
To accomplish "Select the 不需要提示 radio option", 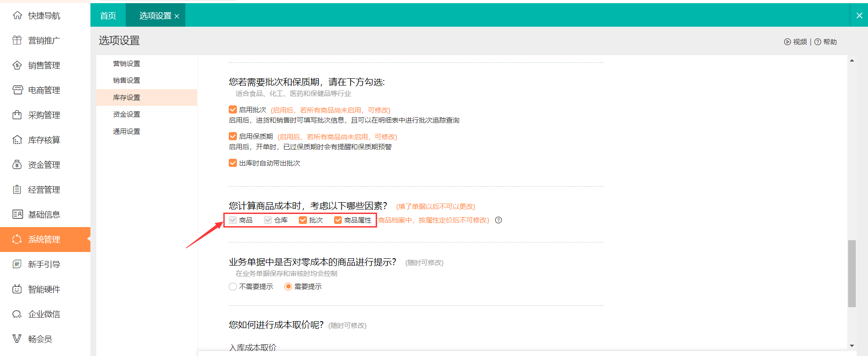I will click(x=233, y=286).
